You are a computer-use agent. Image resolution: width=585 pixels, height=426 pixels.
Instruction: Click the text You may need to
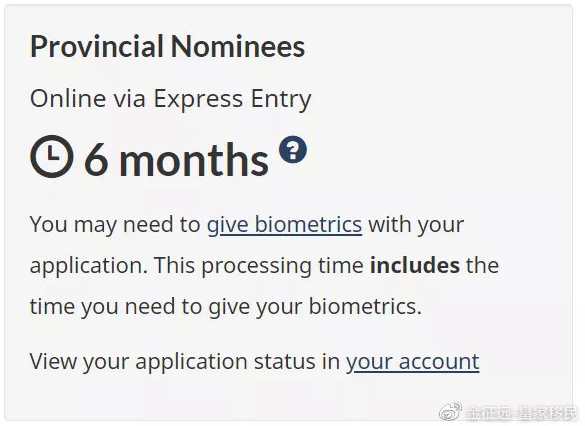pyautogui.click(x=115, y=225)
